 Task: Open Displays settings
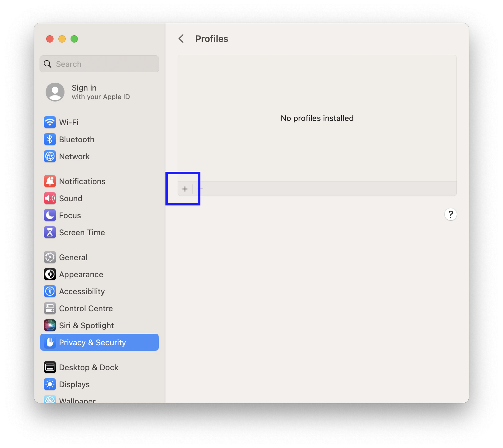pos(74,384)
